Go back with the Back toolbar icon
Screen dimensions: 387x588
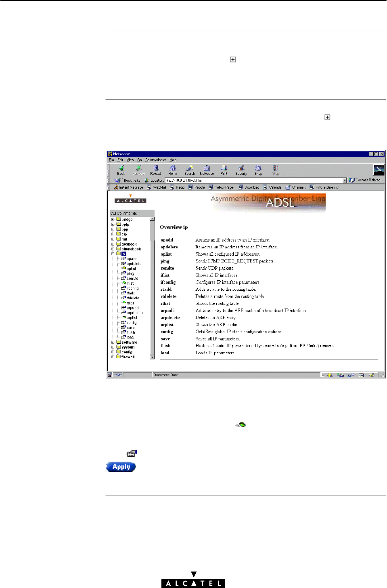[121, 168]
